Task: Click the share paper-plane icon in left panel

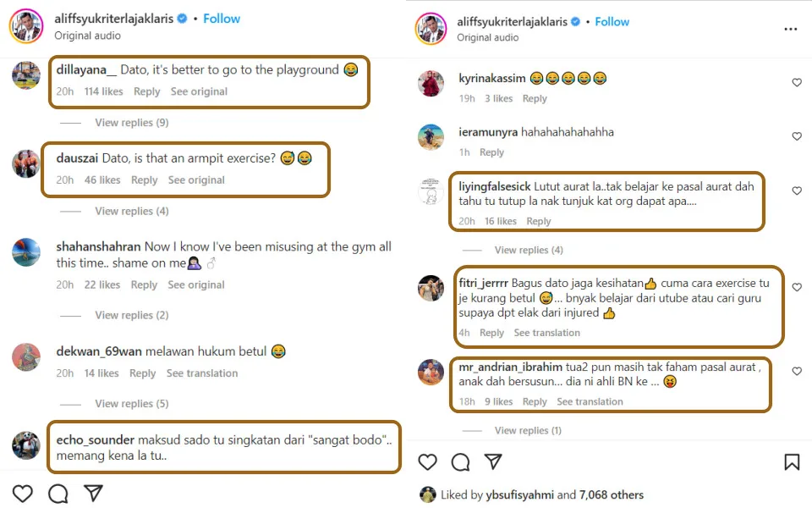Action: (93, 493)
